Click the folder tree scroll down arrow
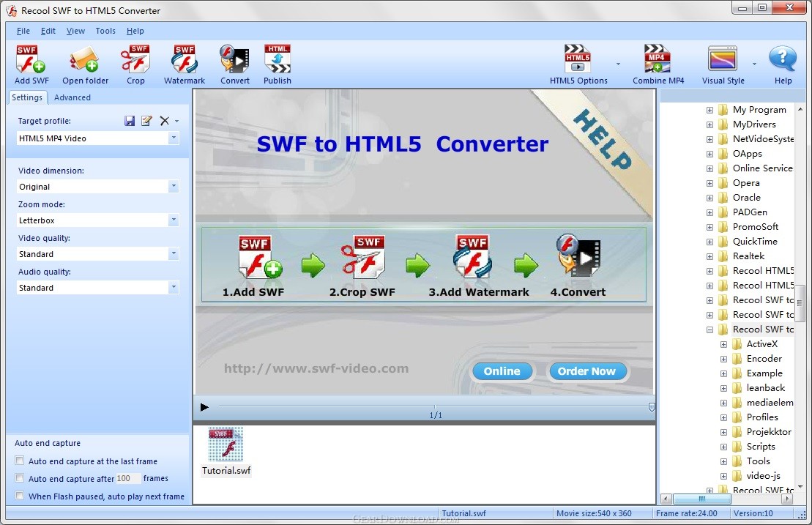Viewport: 812px width, 525px height. tap(800, 487)
